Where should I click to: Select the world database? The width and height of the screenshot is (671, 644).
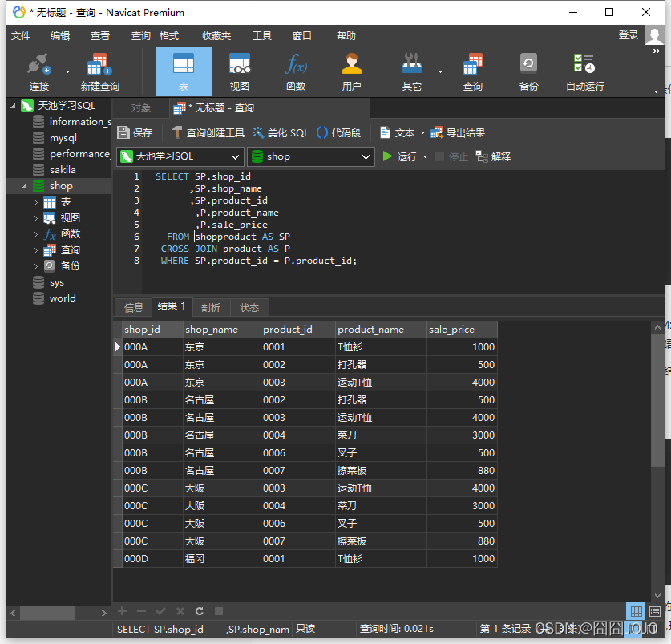point(63,298)
